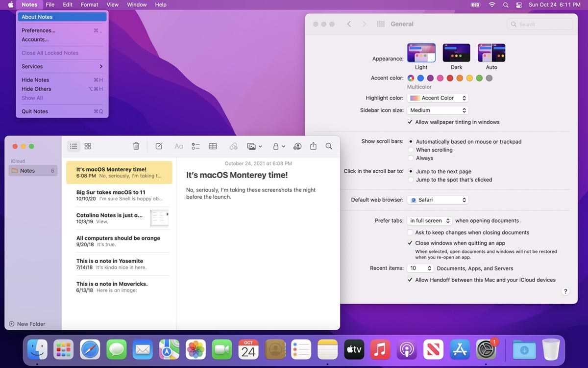Pick the green accent color swatch

tap(479, 78)
